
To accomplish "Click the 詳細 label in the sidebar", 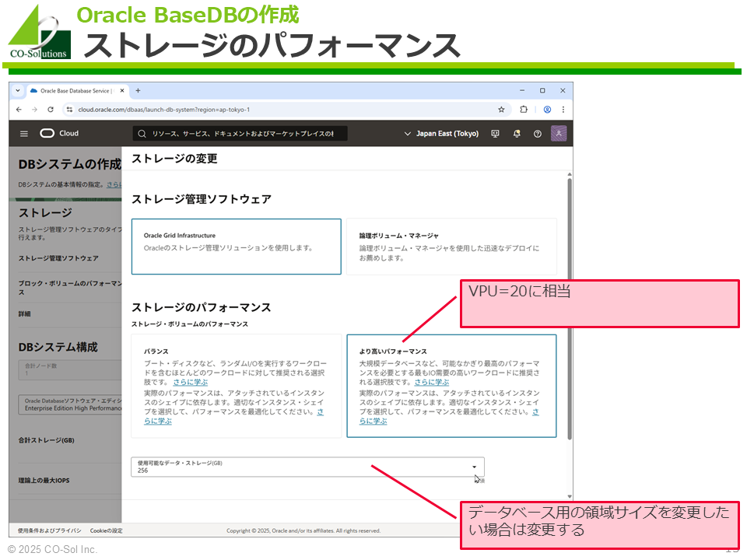I will 24,313.
